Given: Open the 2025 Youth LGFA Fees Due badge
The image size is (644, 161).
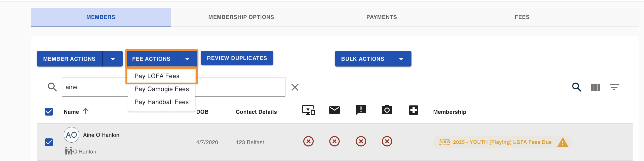Looking at the screenshot, I should tap(503, 142).
